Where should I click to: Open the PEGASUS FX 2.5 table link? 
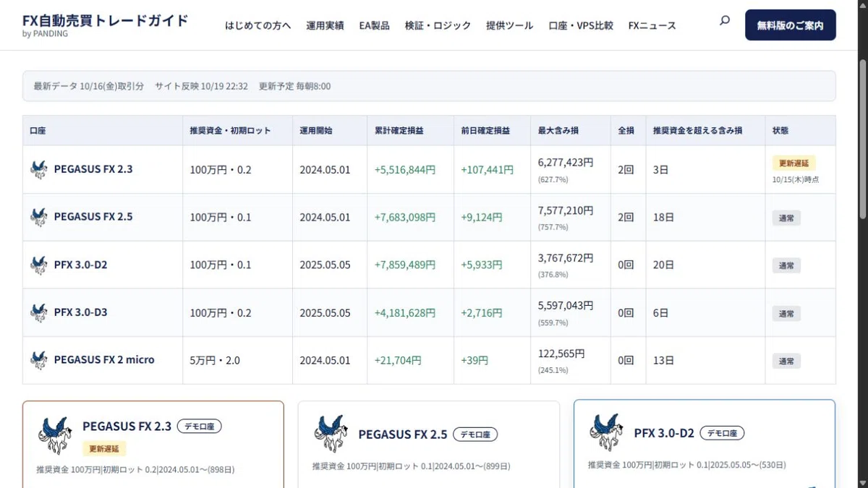click(x=93, y=217)
